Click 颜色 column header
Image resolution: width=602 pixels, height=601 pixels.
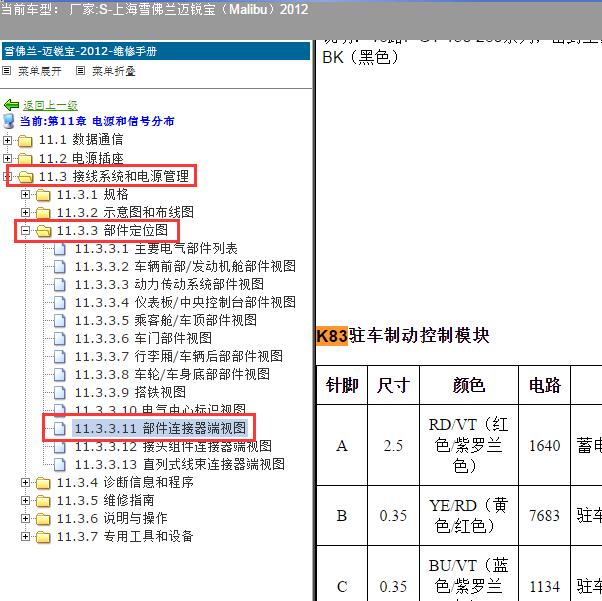(469, 385)
